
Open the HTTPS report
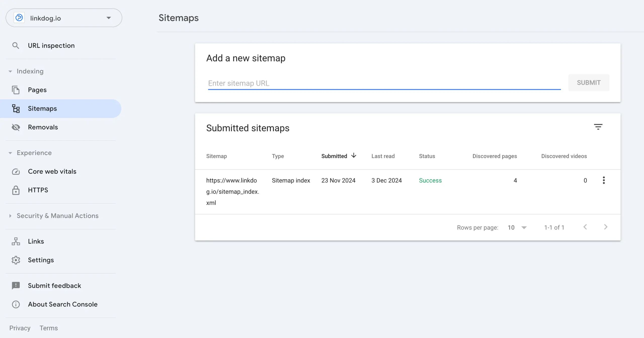pyautogui.click(x=38, y=190)
